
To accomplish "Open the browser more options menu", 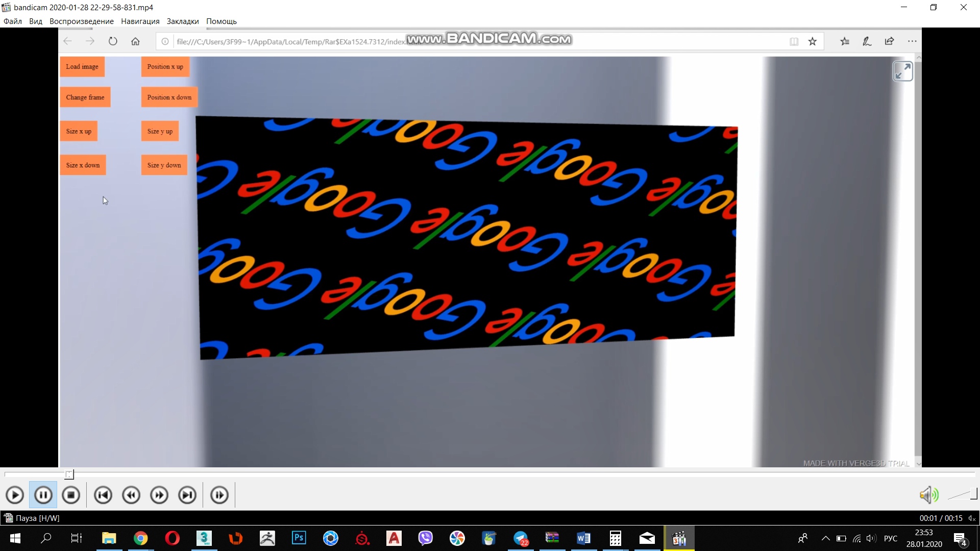I will pos(912,41).
